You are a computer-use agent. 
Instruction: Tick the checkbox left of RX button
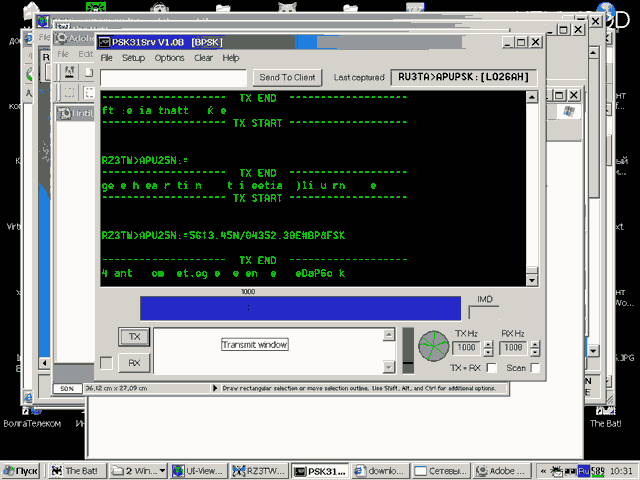106,362
